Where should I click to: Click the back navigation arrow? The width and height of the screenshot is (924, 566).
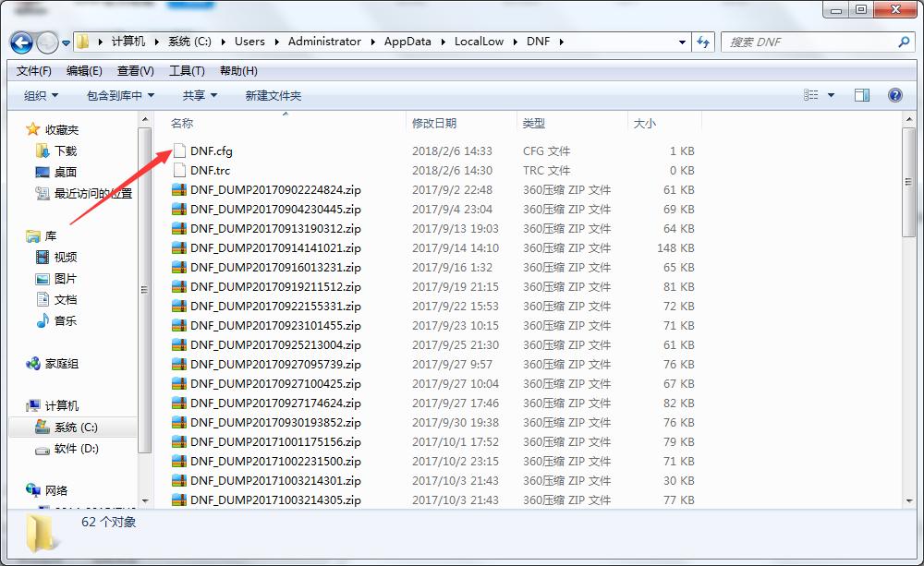[x=20, y=42]
